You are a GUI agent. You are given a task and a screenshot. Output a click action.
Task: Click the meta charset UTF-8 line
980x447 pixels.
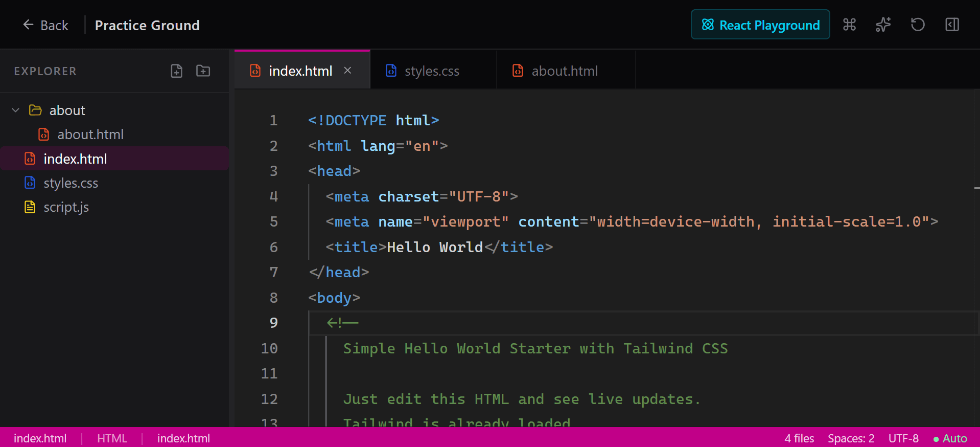tap(422, 196)
